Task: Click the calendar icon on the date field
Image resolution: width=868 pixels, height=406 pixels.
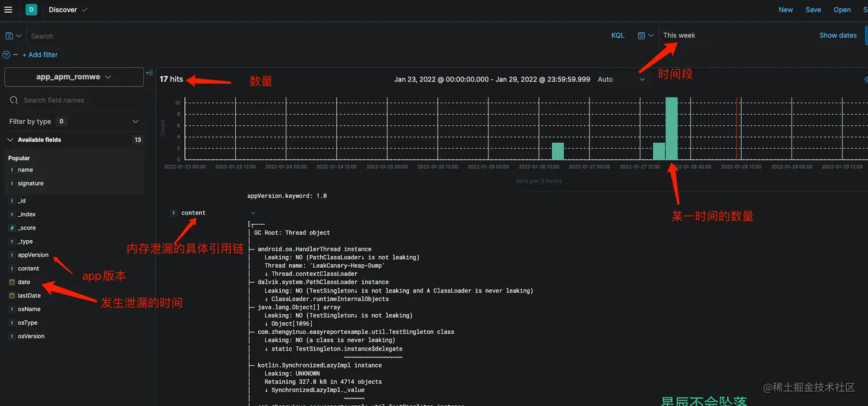Action: tap(12, 282)
